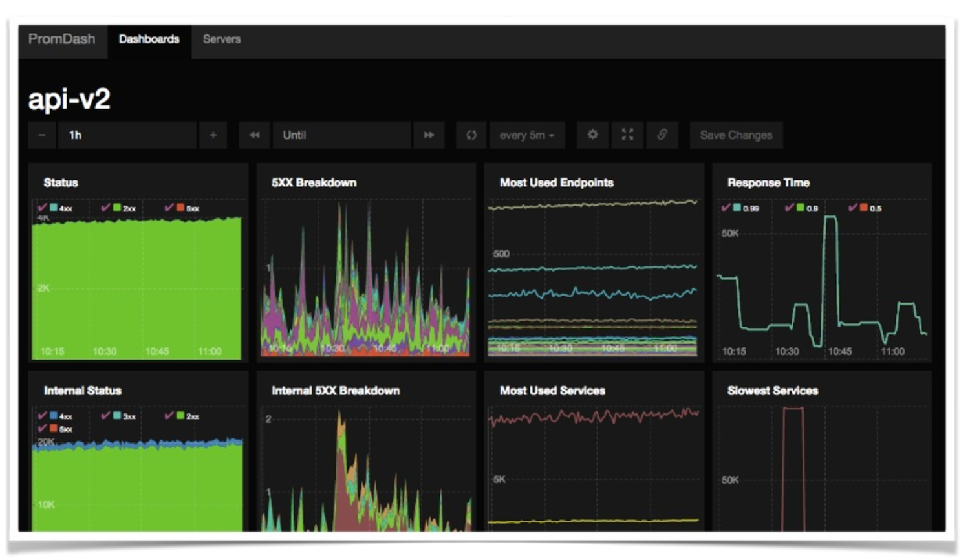This screenshot has height=560, width=970.
Task: Click the '5K' axis label in Most Used Services
Action: pyautogui.click(x=499, y=479)
